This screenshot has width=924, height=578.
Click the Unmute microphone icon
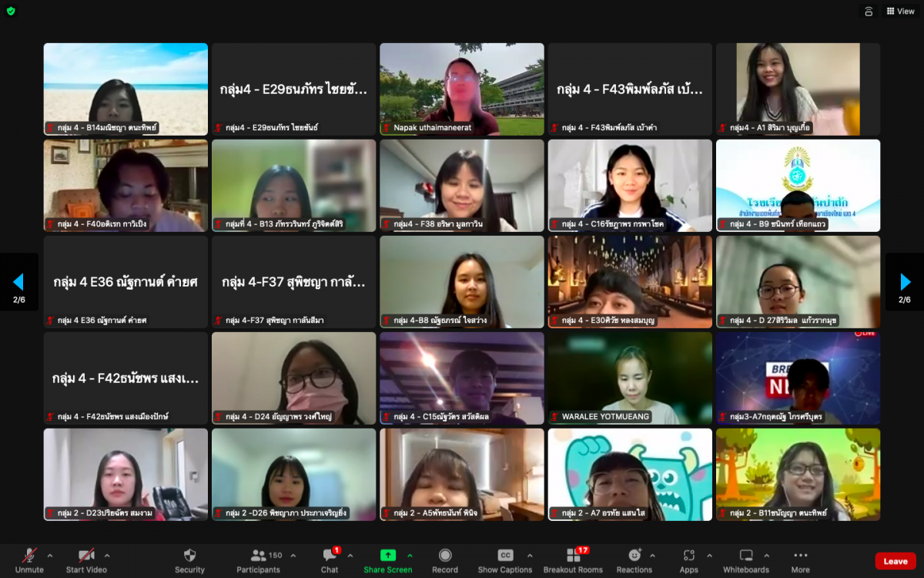(x=29, y=556)
